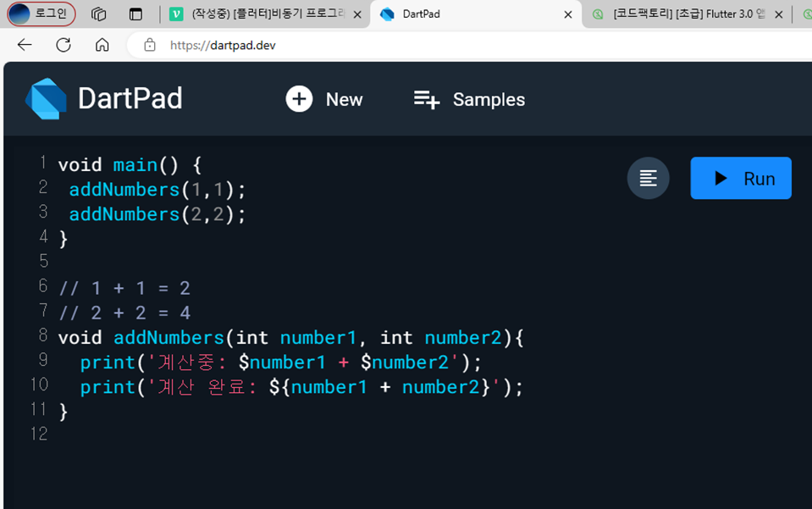
Task: Click the print '계산중' line
Action: click(280, 362)
